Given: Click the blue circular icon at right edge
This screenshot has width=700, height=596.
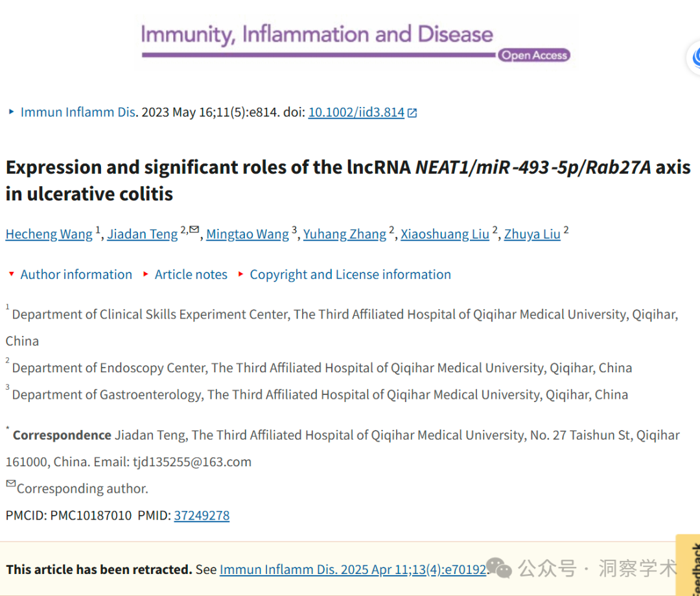Looking at the screenshot, I should click(x=695, y=57).
